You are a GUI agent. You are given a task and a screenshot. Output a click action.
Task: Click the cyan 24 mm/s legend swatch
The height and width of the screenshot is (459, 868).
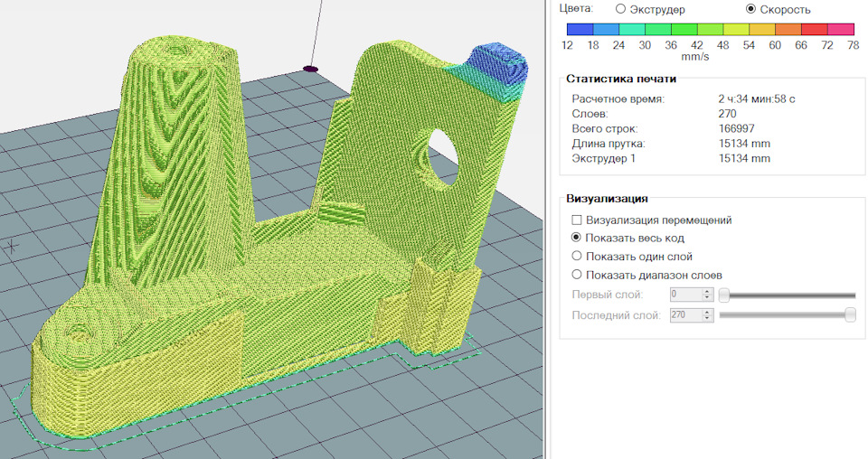(x=632, y=29)
